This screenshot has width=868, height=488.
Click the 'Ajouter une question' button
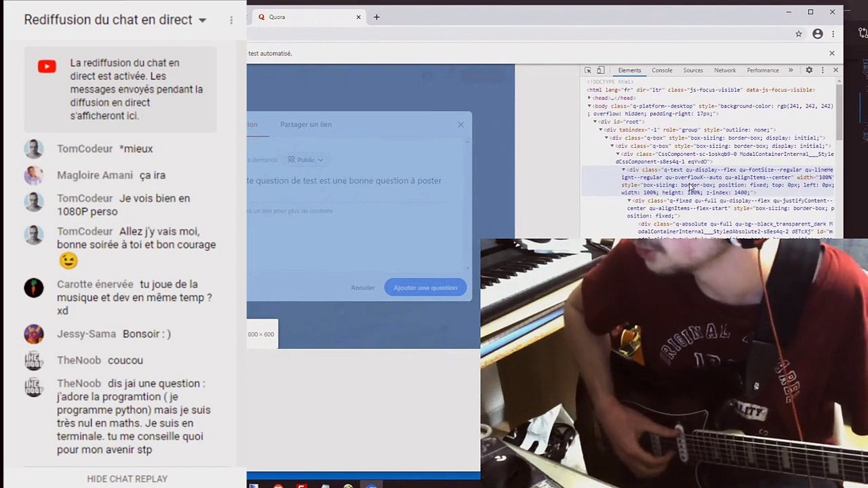click(x=425, y=287)
